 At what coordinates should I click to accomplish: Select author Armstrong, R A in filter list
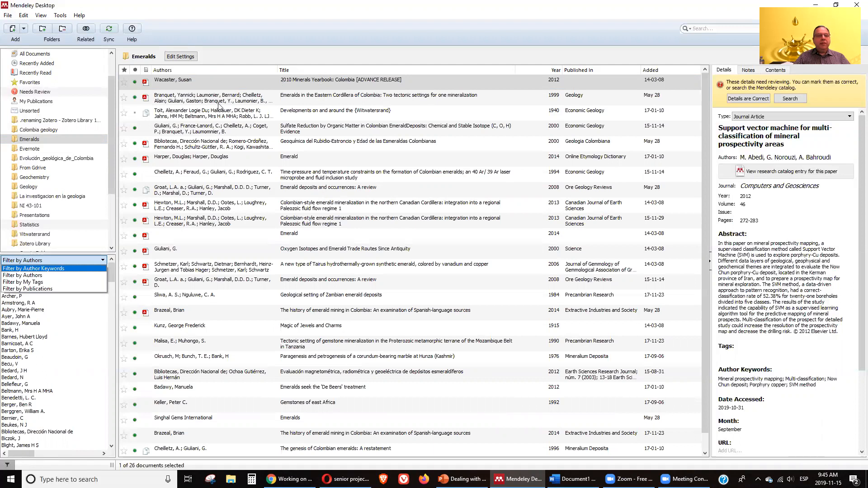point(18,303)
